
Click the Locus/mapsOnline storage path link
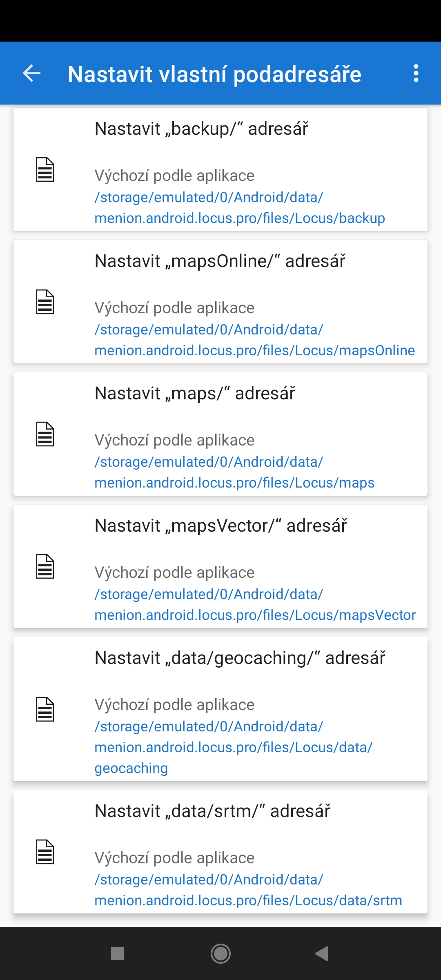tap(254, 340)
